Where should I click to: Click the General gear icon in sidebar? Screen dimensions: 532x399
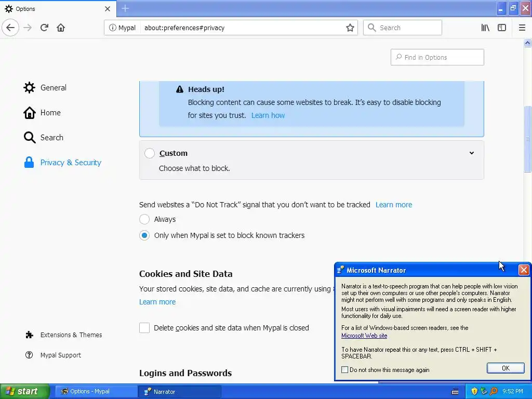pyautogui.click(x=29, y=87)
